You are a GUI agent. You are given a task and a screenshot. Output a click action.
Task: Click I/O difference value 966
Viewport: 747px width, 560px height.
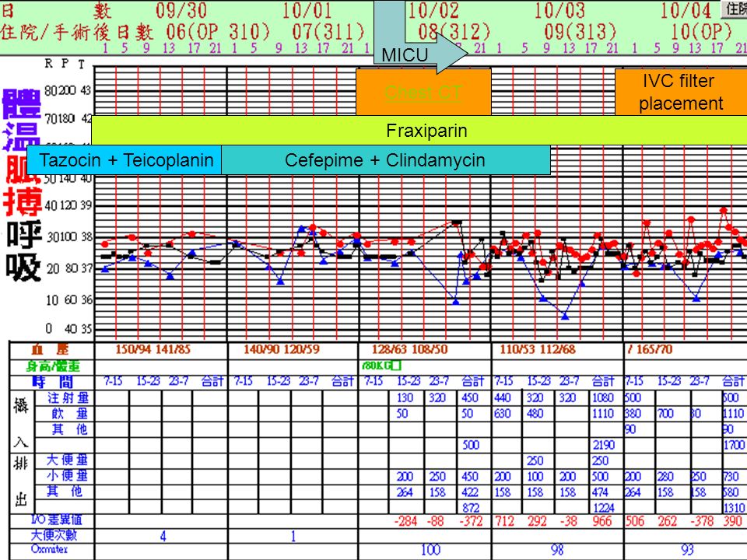coord(601,521)
